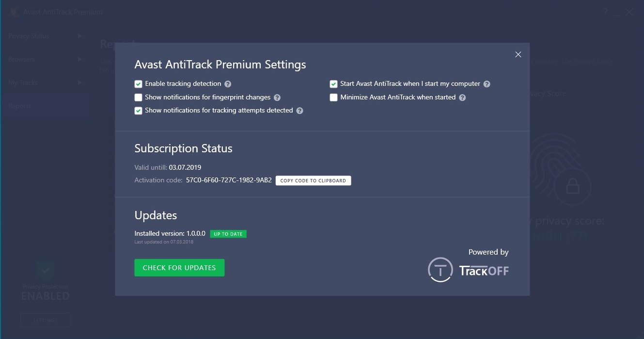This screenshot has width=644, height=339.
Task: Disable Start Avast AntiTrack at computer startup
Action: (x=333, y=84)
